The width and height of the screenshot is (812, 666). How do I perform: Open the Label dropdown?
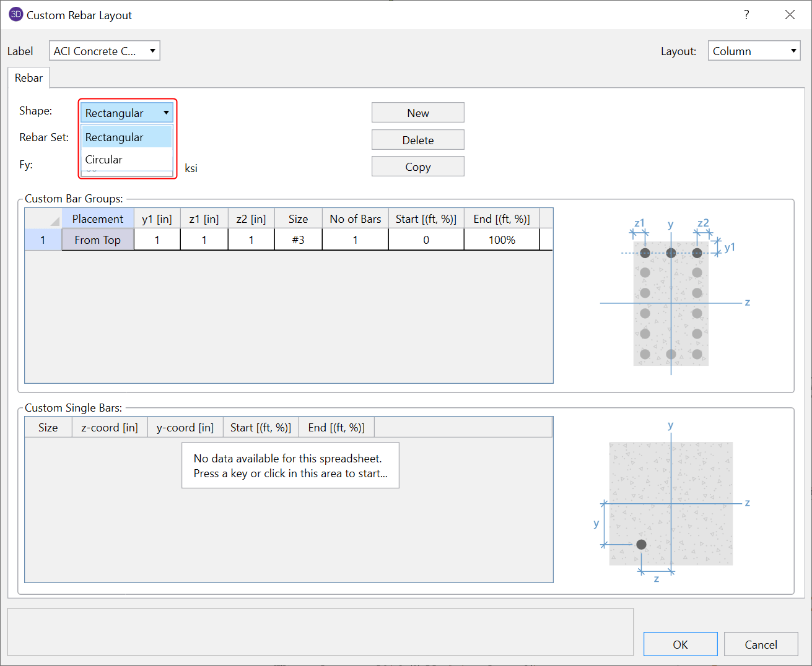coord(104,51)
